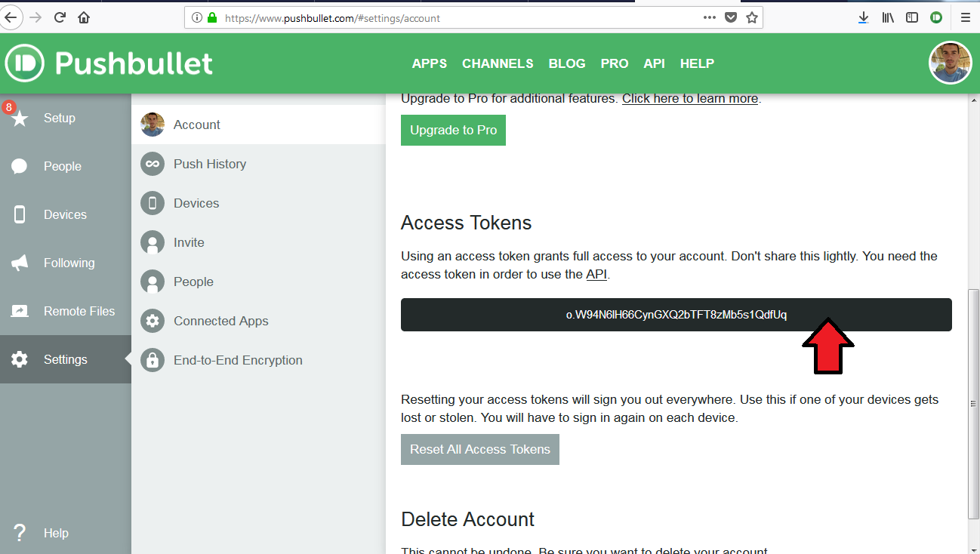Bookmark this page with star icon

(x=752, y=17)
